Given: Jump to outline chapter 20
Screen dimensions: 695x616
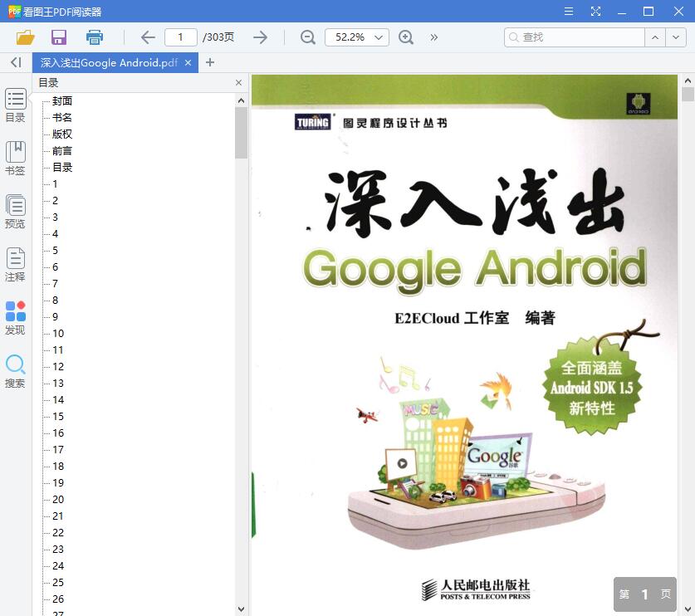Looking at the screenshot, I should (58, 500).
